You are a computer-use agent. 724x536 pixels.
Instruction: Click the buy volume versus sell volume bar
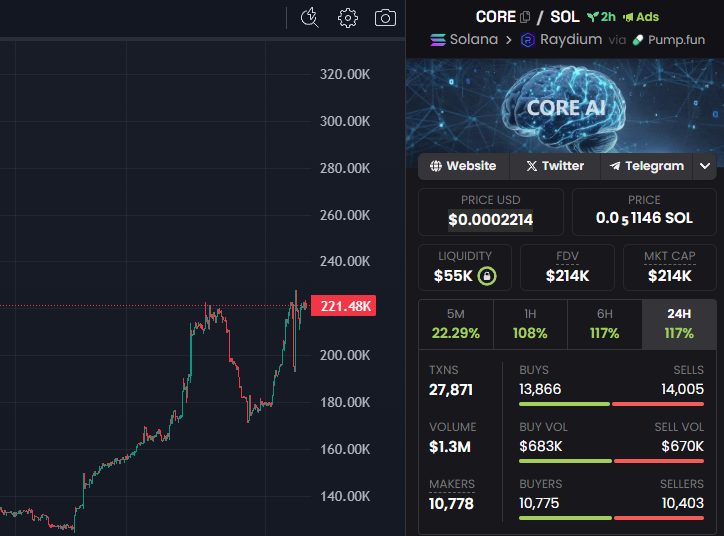[x=611, y=461]
